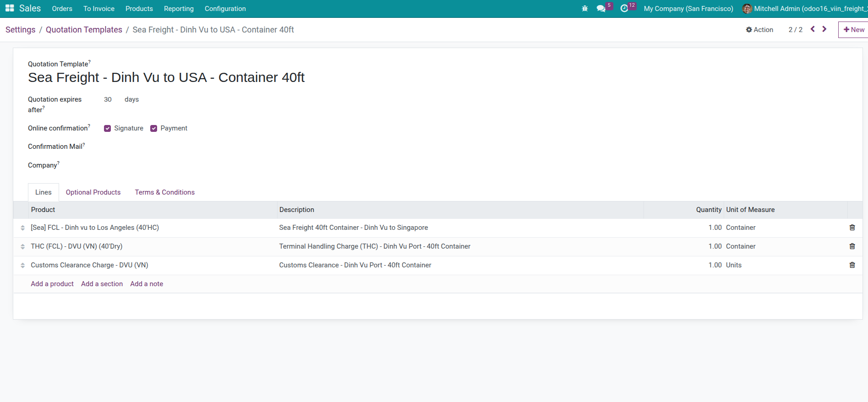Switch to the Terms & Conditions tab
868x402 pixels.
(x=164, y=192)
